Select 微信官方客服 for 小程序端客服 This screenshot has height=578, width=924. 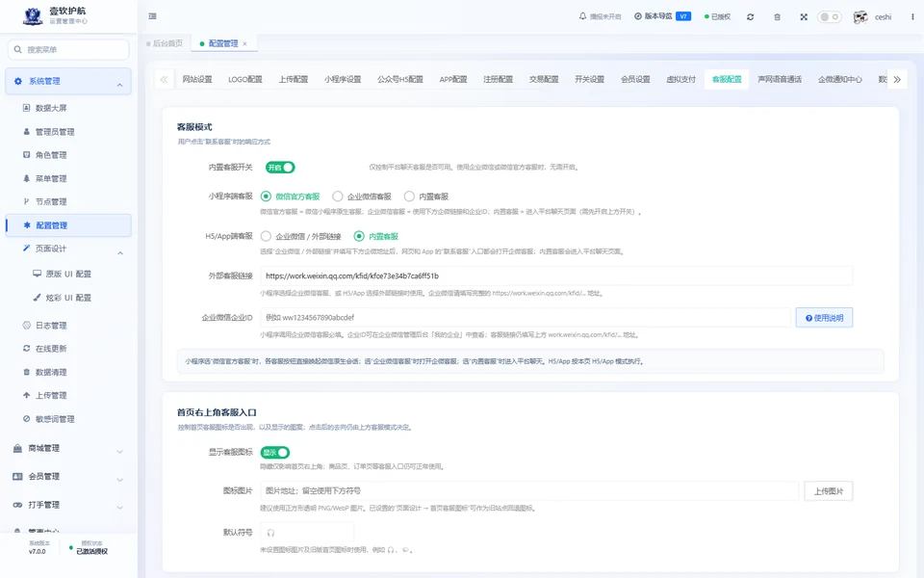[x=291, y=197]
